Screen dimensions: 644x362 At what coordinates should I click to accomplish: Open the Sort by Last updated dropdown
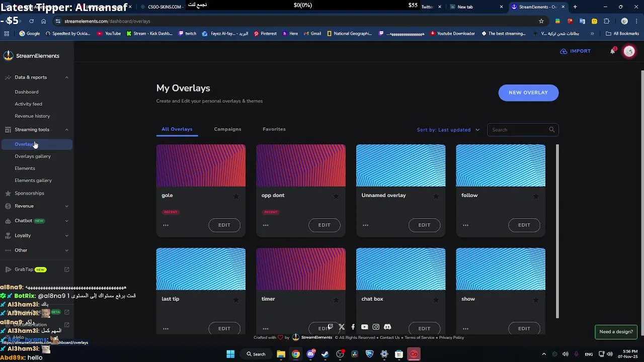(448, 130)
